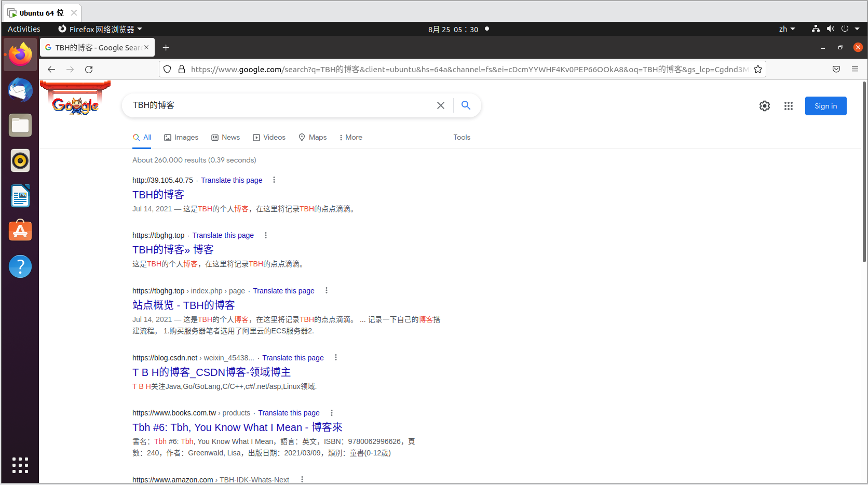
Task: Switch to the Videos results tab
Action: [x=269, y=138]
